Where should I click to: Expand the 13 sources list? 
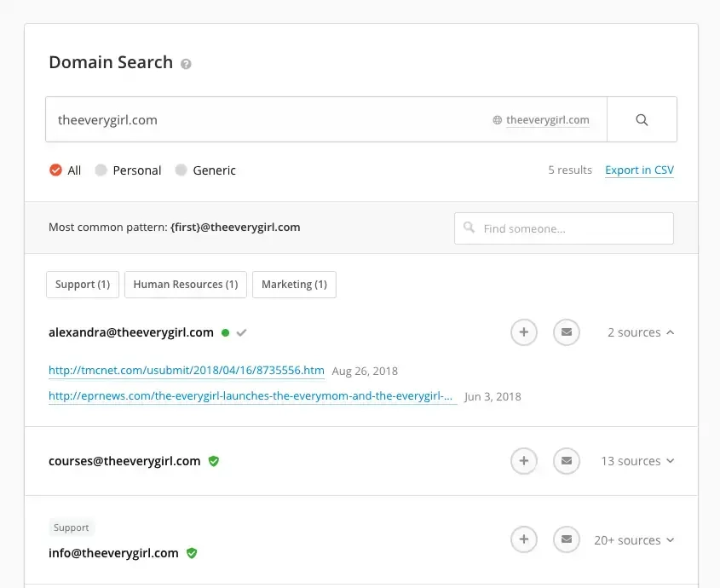[637, 461]
